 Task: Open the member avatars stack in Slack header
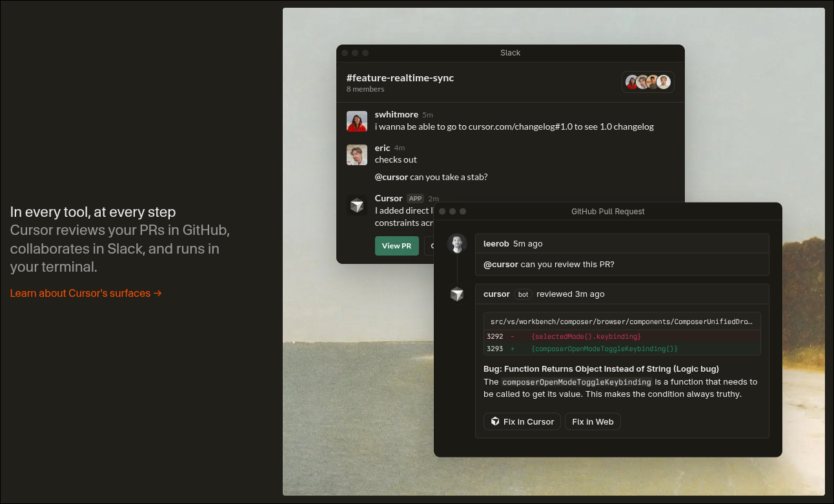click(647, 82)
